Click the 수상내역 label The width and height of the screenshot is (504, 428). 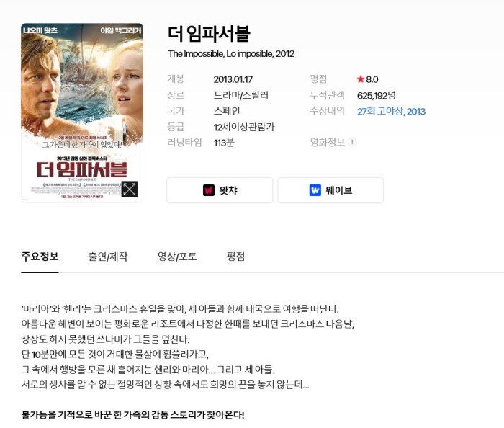coord(327,111)
